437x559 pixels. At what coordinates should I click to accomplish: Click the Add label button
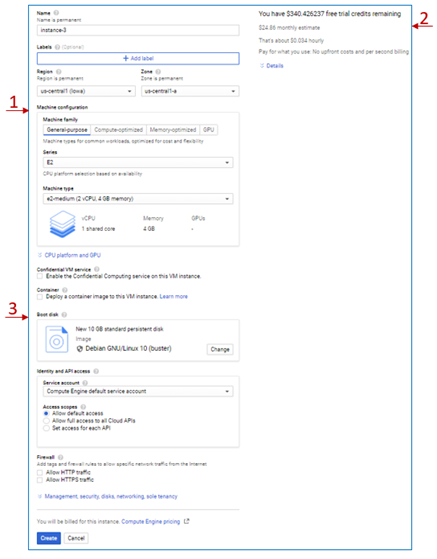(x=138, y=58)
